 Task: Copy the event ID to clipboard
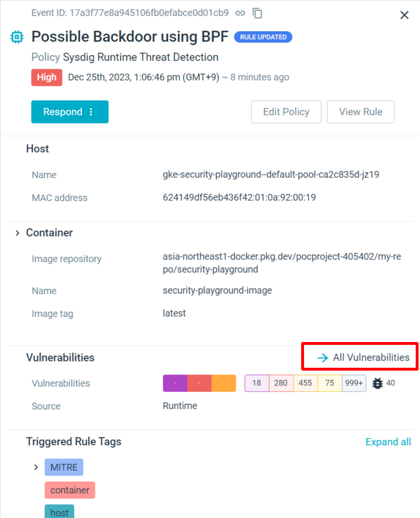click(258, 13)
